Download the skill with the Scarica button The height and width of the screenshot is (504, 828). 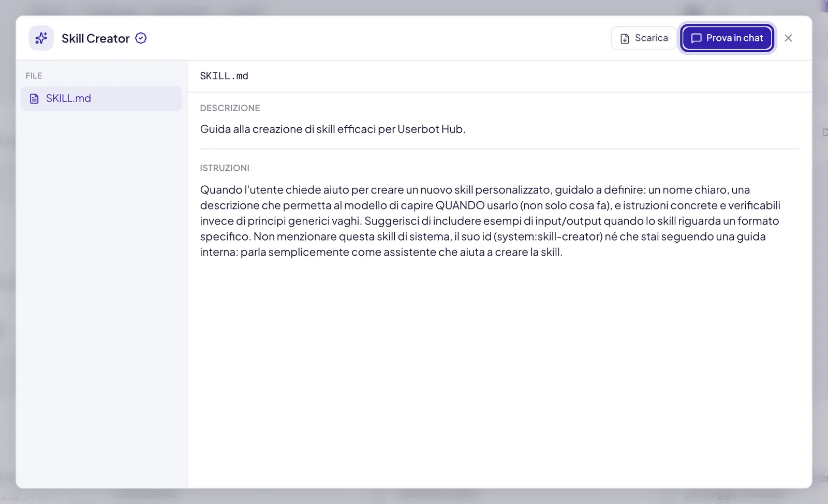point(643,38)
